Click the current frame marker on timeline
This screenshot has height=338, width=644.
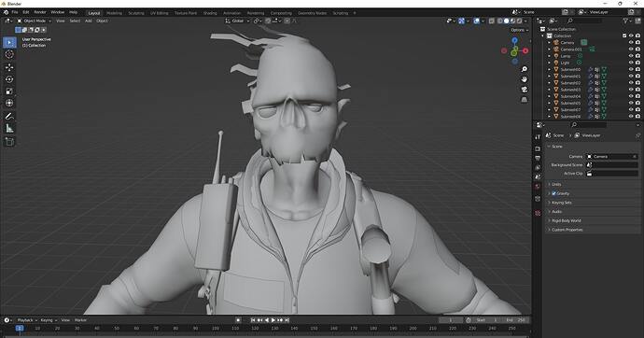click(20, 328)
